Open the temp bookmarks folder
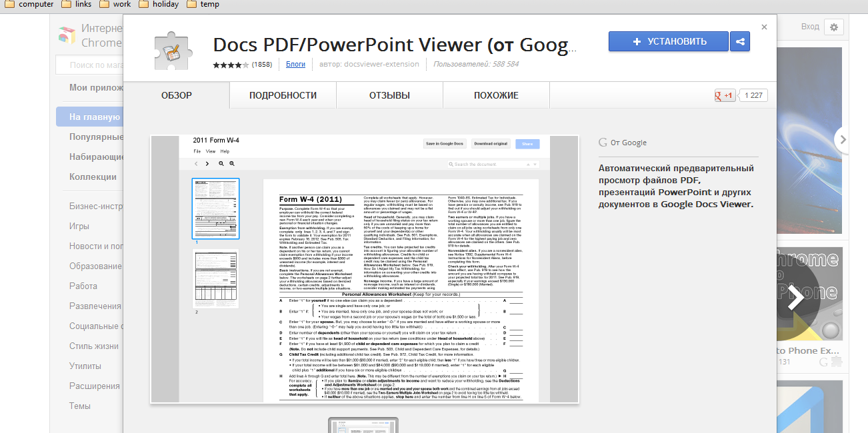This screenshot has width=868, height=433. [x=203, y=4]
